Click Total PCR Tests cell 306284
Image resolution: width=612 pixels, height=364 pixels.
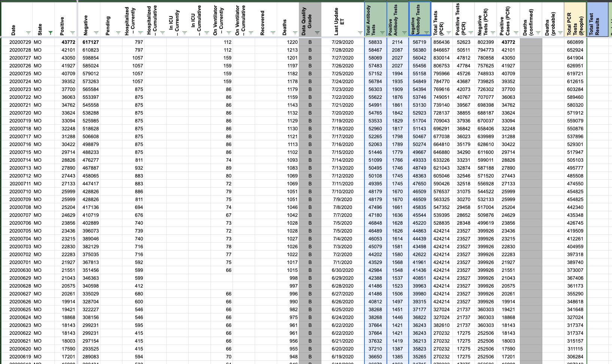click(x=575, y=357)
